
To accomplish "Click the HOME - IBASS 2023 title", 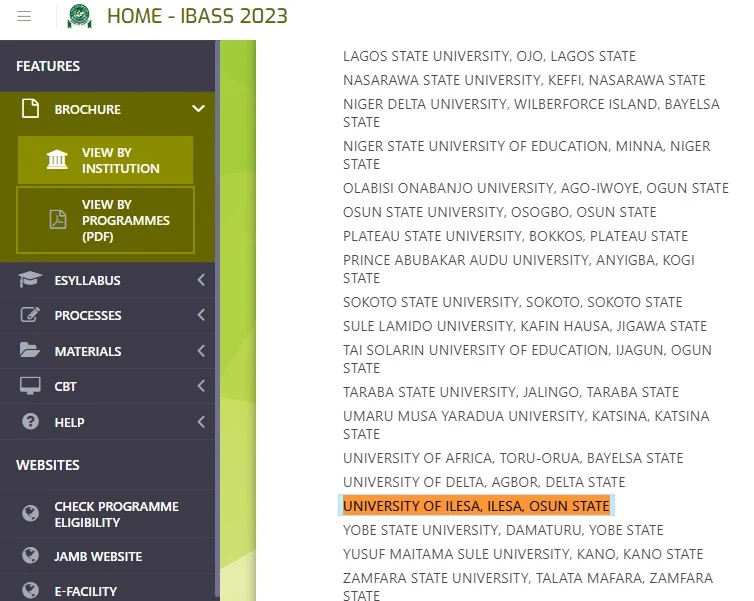I will [197, 16].
